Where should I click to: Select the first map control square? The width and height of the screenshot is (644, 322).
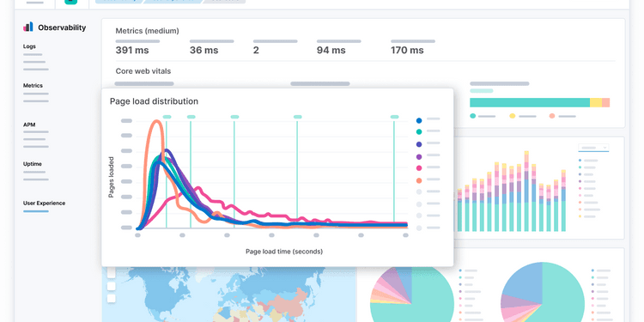click(x=111, y=273)
